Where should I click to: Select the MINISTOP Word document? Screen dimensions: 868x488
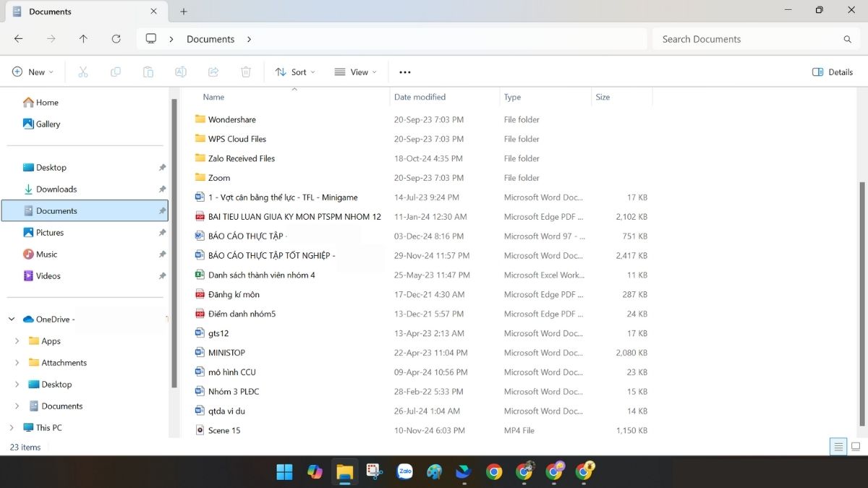point(226,353)
